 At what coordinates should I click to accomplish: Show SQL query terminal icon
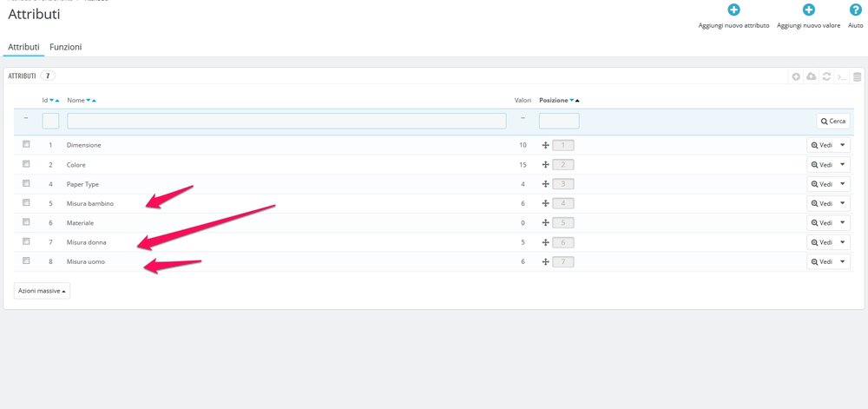pyautogui.click(x=841, y=76)
